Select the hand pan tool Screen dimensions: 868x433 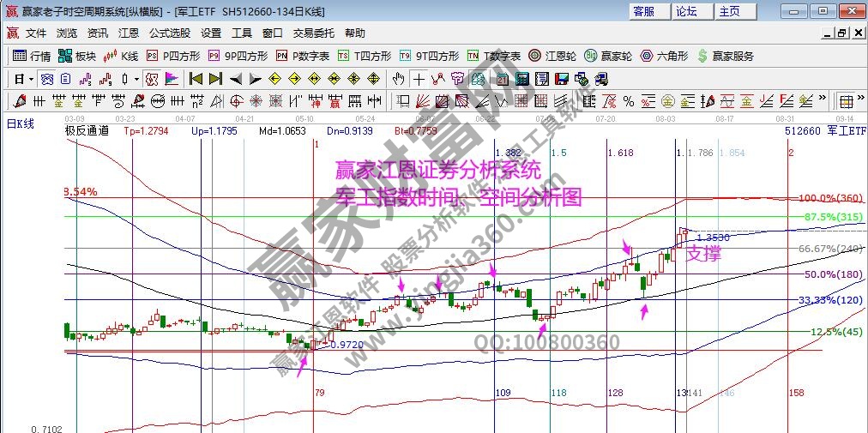pyautogui.click(x=398, y=79)
